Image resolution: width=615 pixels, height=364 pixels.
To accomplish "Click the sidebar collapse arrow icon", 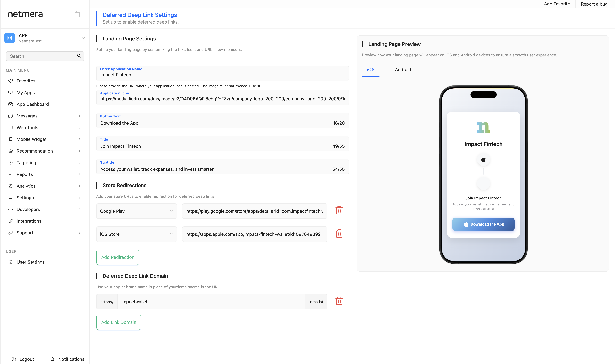I will pos(77,14).
